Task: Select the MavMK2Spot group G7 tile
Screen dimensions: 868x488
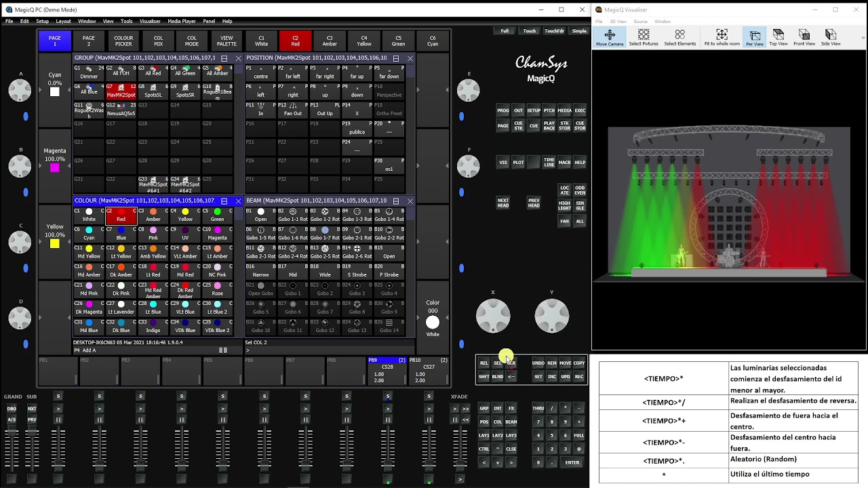Action: click(x=121, y=91)
